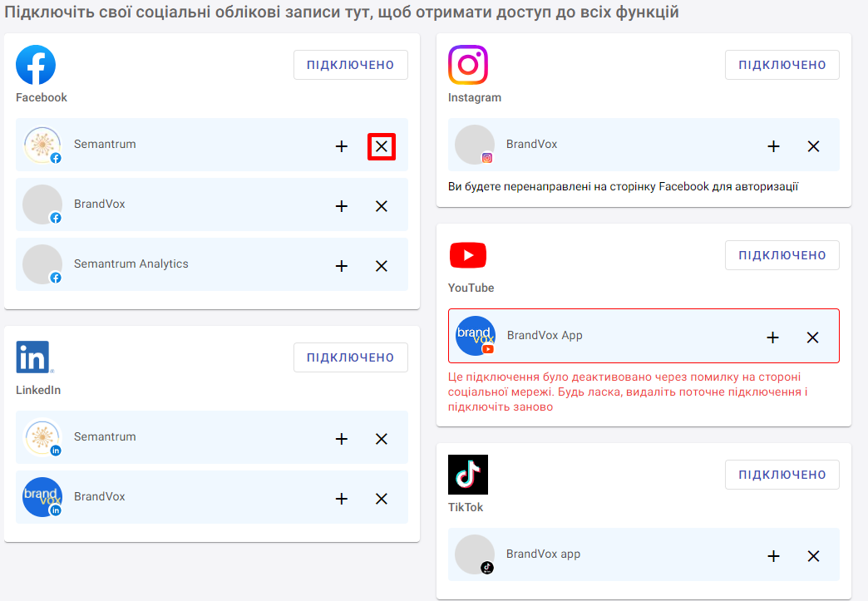This screenshot has width=868, height=601.
Task: Click BrandVox avatar in LinkedIn section
Action: pyautogui.click(x=42, y=497)
